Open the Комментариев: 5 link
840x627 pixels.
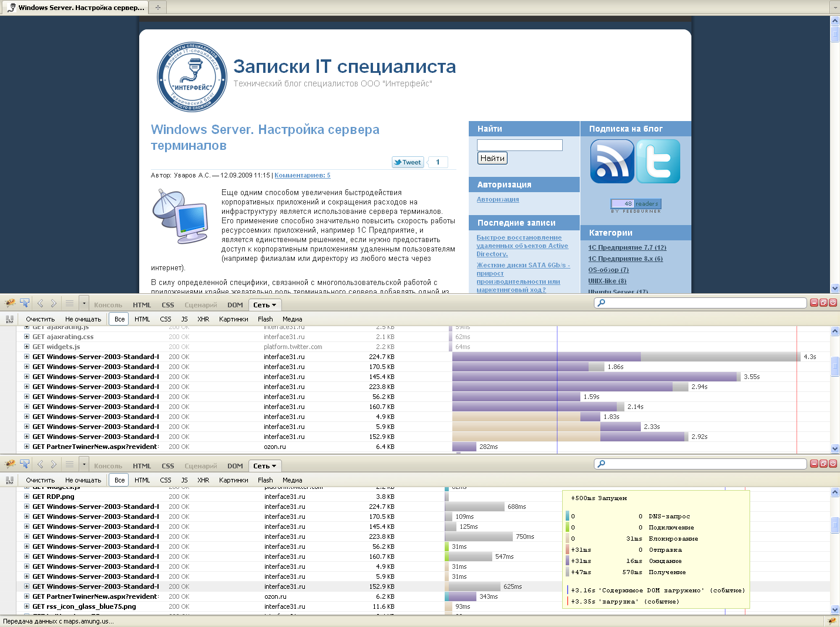tap(303, 175)
